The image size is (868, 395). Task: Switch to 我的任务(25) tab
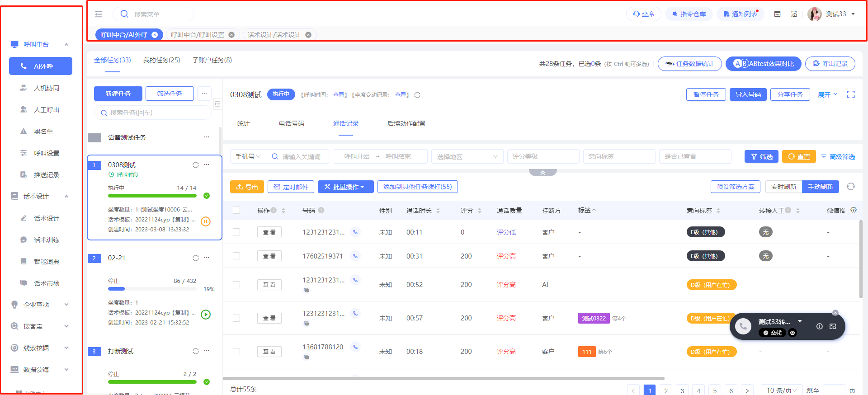161,60
